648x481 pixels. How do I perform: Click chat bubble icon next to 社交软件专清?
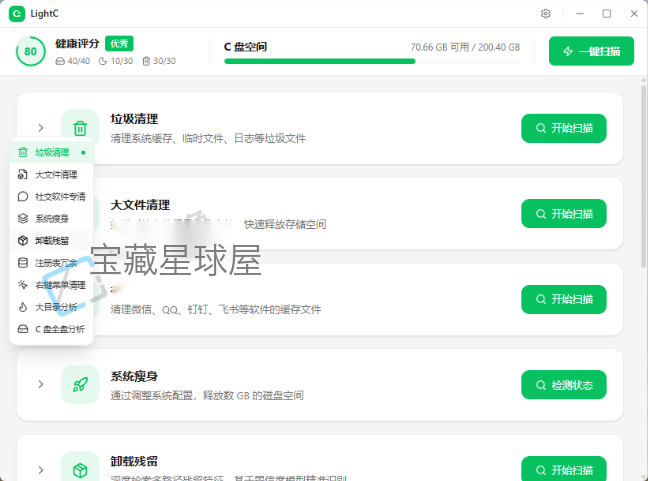23,196
